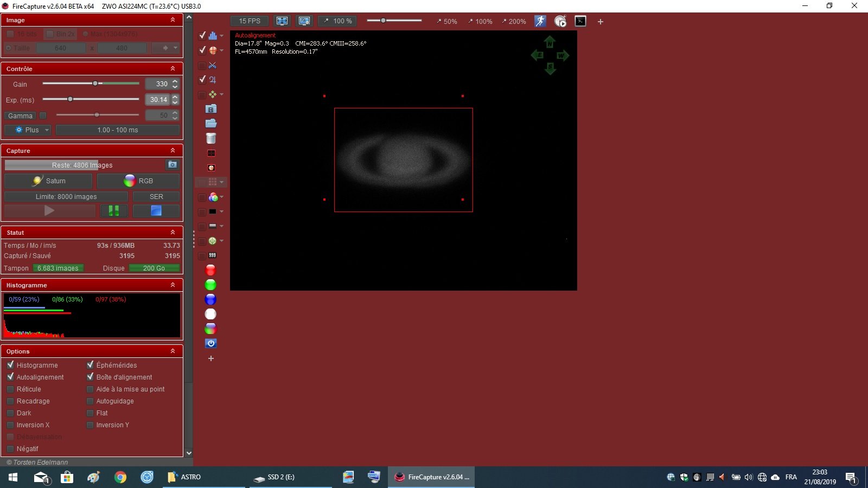Click the red channel ball icon
868x488 pixels.
click(x=210, y=270)
